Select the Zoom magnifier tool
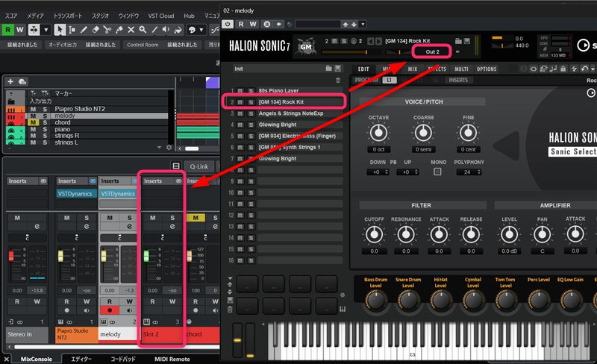The height and width of the screenshot is (364, 597). [143, 30]
